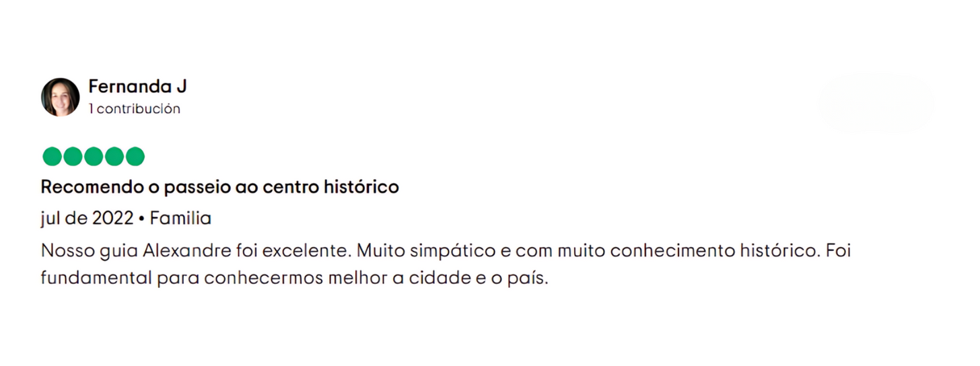Click Fernanda J's profile avatar photo
980x366 pixels.
[61, 97]
